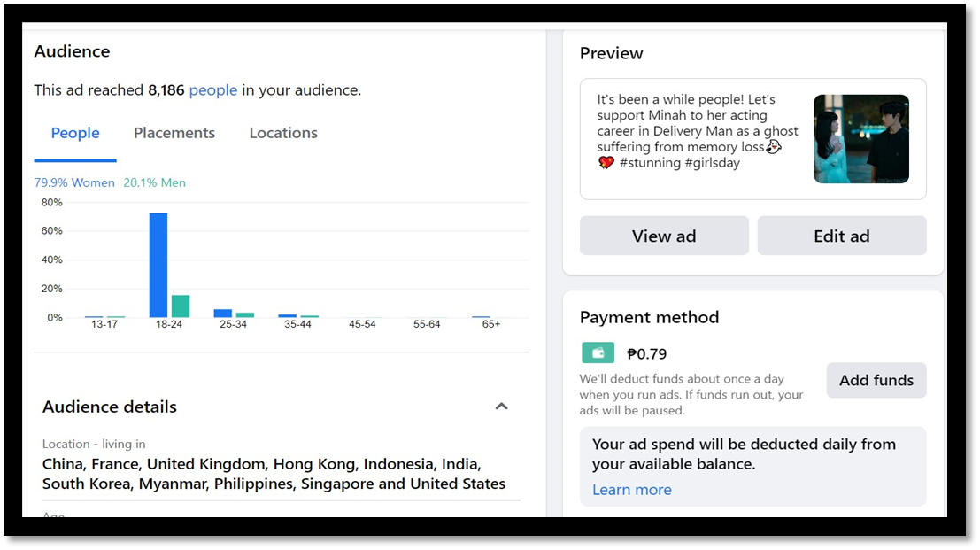Open the Locations tab
980x550 pixels.
click(x=283, y=133)
